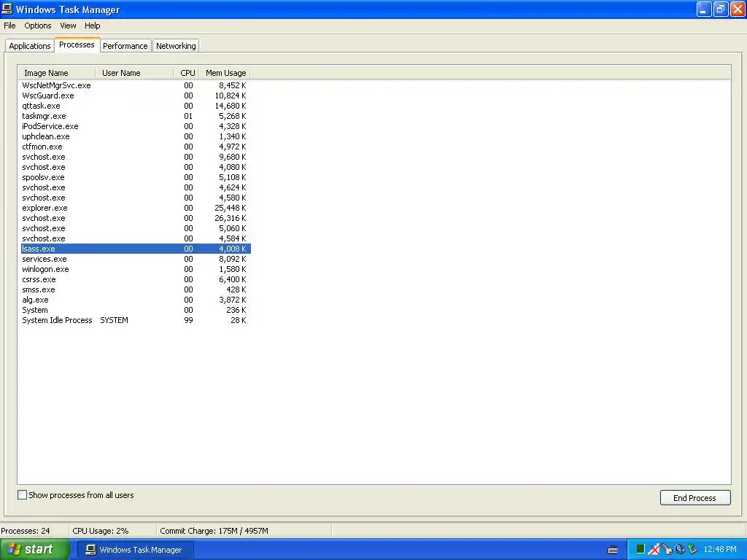Select the spoolsv.exe process

pyautogui.click(x=135, y=178)
